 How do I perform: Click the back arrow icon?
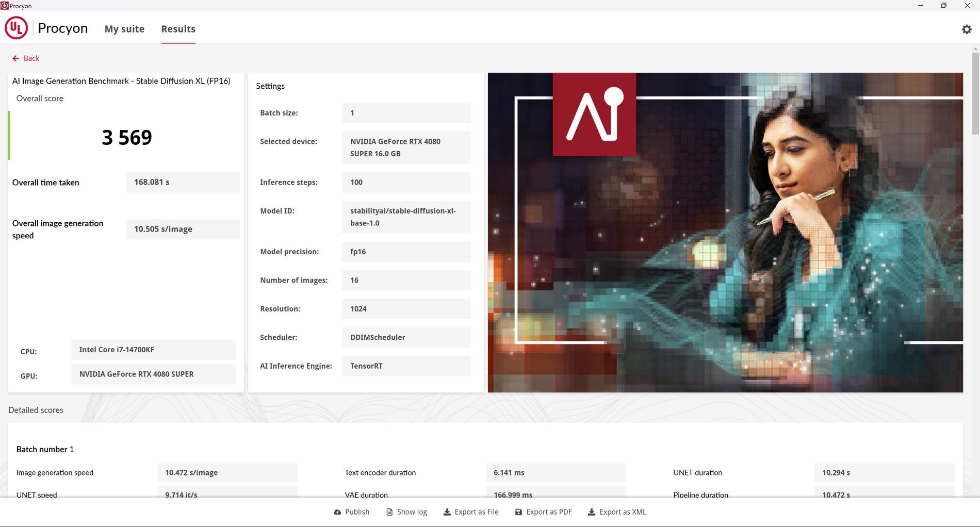16,58
